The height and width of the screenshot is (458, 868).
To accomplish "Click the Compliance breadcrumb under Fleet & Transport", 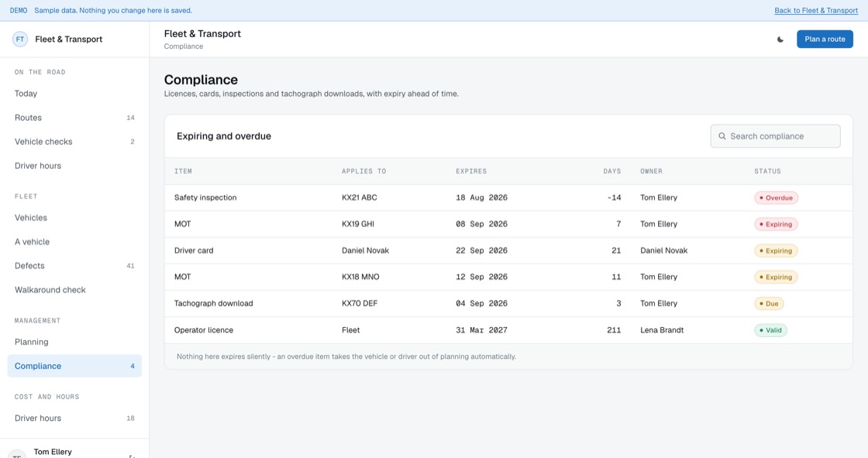I will [x=183, y=46].
